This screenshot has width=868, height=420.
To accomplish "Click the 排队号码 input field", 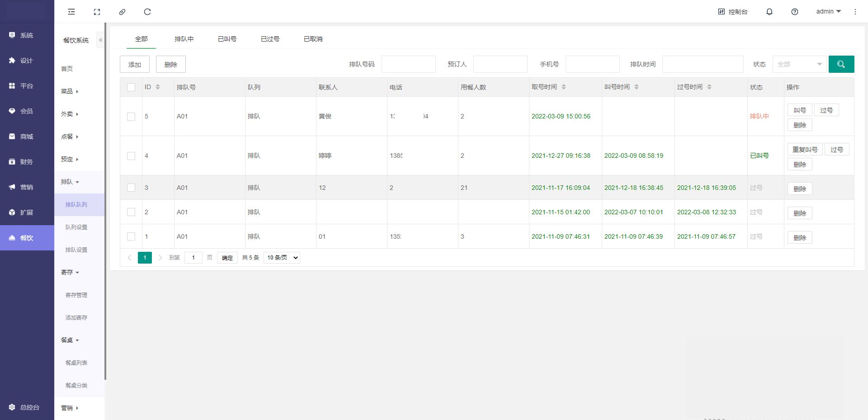I will [408, 64].
